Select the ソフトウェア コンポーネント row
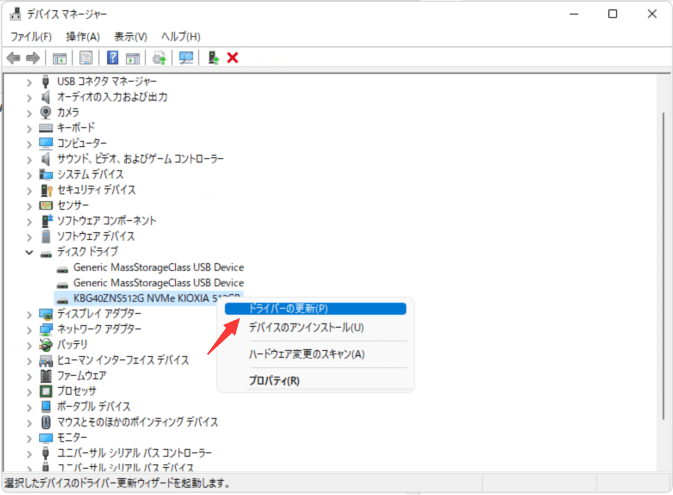Viewport: 673px width, 495px height. pos(106,221)
